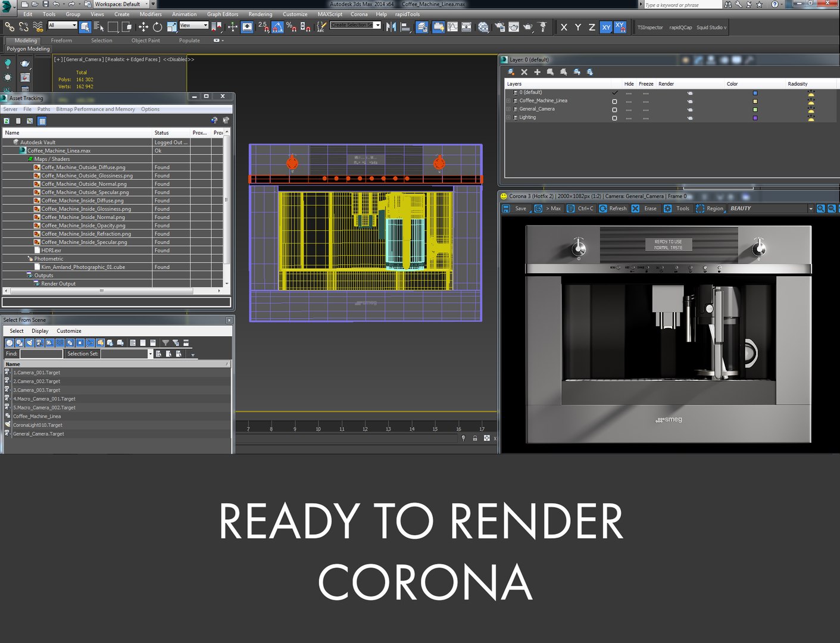Image resolution: width=840 pixels, height=643 pixels.
Task: Toggle Display Geometry filter in Select From Scene
Action: [10, 343]
